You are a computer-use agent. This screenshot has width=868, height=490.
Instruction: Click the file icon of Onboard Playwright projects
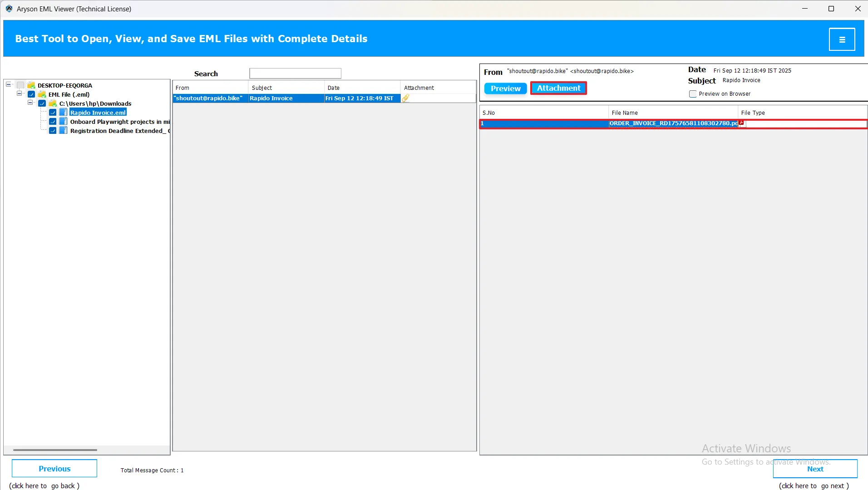click(x=64, y=122)
